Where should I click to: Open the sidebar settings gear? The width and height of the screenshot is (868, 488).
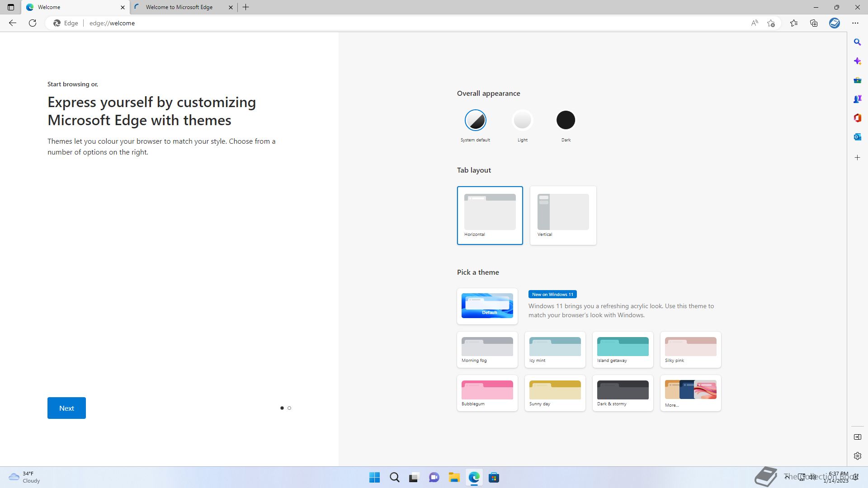pyautogui.click(x=858, y=456)
